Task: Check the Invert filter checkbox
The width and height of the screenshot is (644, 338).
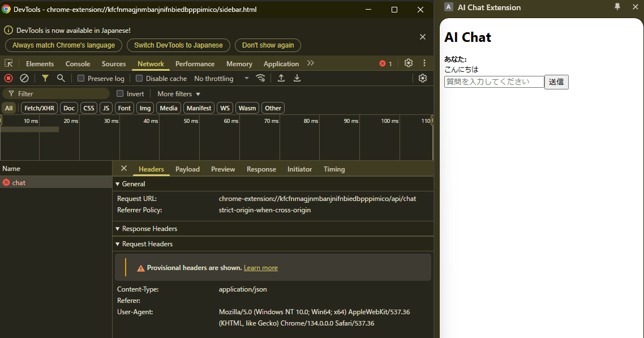Action: (120, 93)
